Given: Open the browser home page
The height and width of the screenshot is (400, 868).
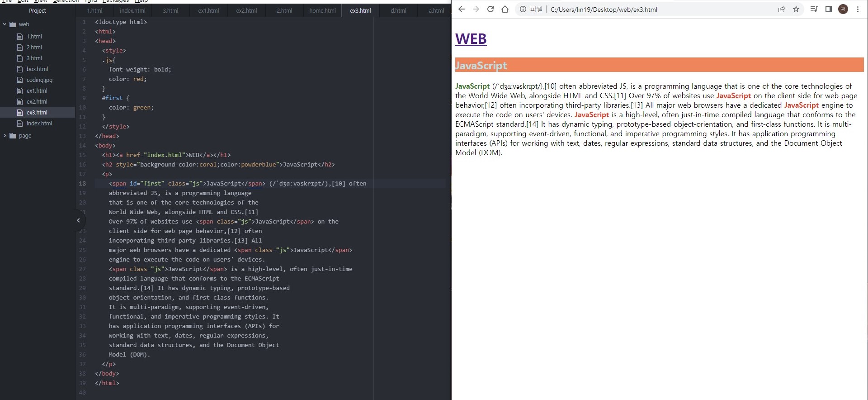Looking at the screenshot, I should [x=505, y=9].
